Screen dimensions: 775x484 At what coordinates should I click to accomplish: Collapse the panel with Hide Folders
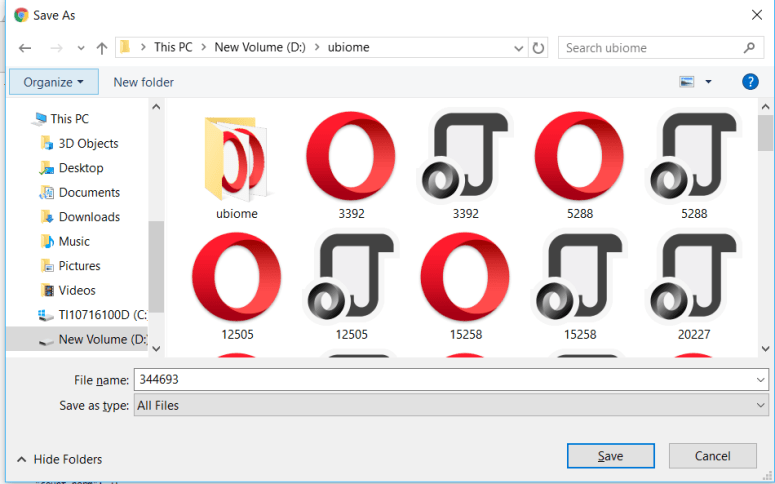[x=60, y=459]
